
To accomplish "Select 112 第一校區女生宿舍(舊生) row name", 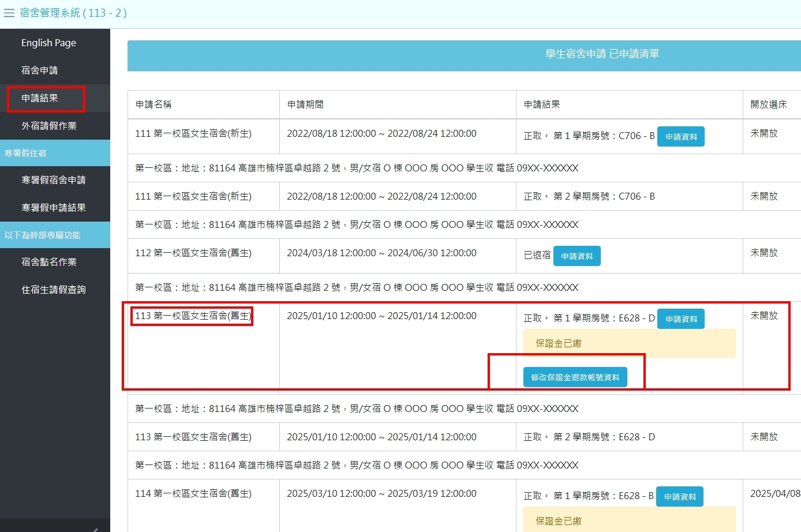I will coord(193,253).
